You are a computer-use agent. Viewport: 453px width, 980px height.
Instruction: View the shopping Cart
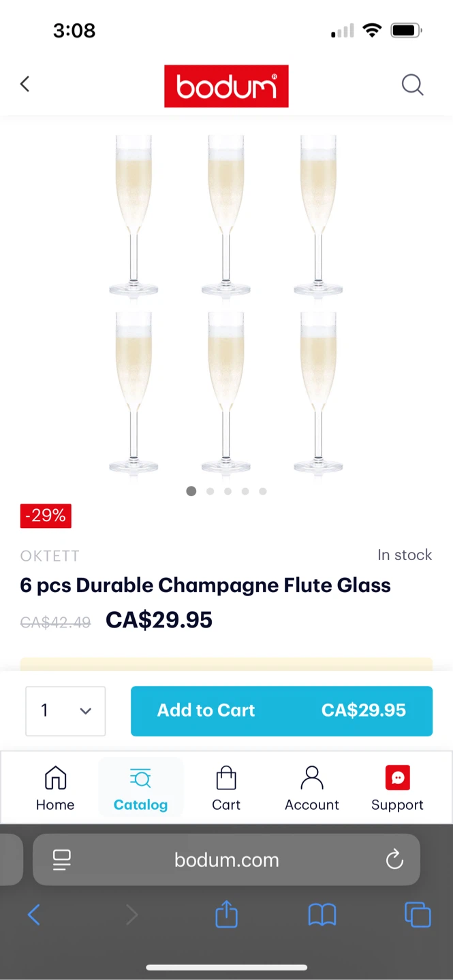(226, 787)
